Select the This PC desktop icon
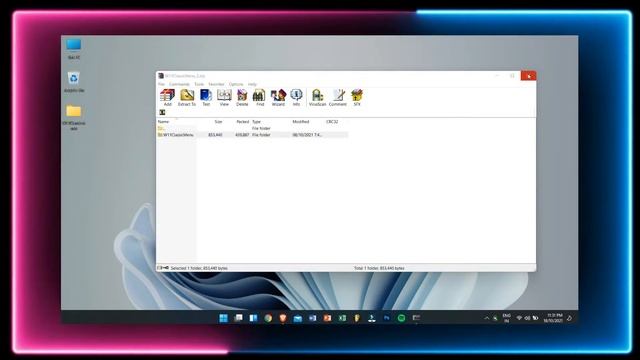Image resolution: width=640 pixels, height=360 pixels. coord(74,49)
